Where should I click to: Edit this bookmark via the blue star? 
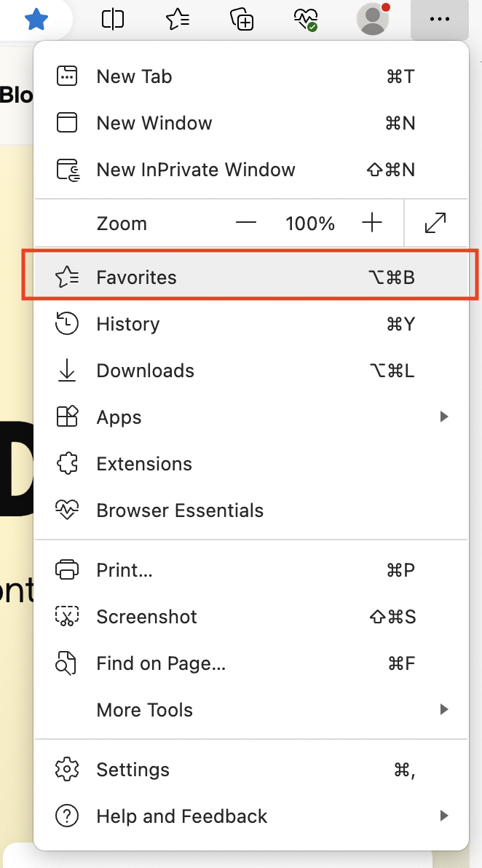click(x=35, y=20)
